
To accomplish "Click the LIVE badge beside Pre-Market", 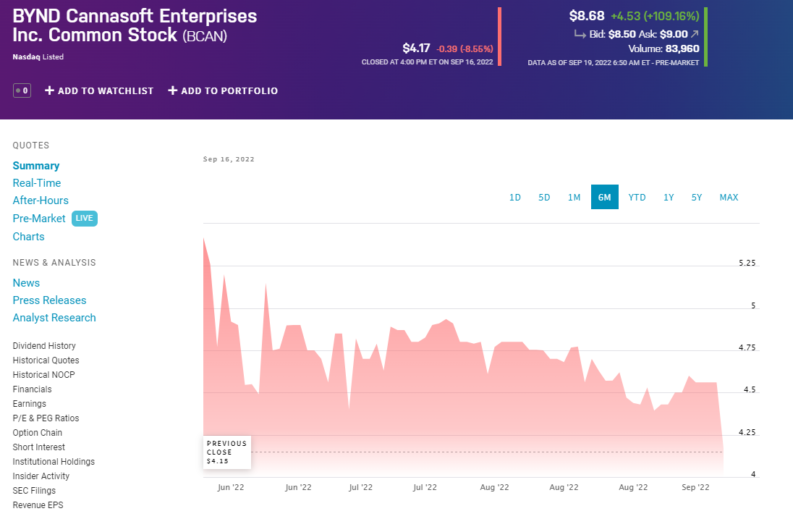I will (84, 219).
